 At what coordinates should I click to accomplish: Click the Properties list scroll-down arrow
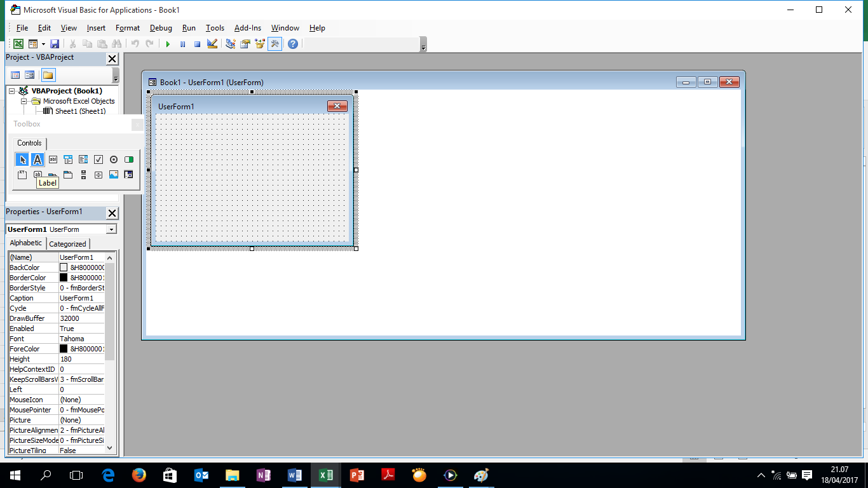coord(109,447)
